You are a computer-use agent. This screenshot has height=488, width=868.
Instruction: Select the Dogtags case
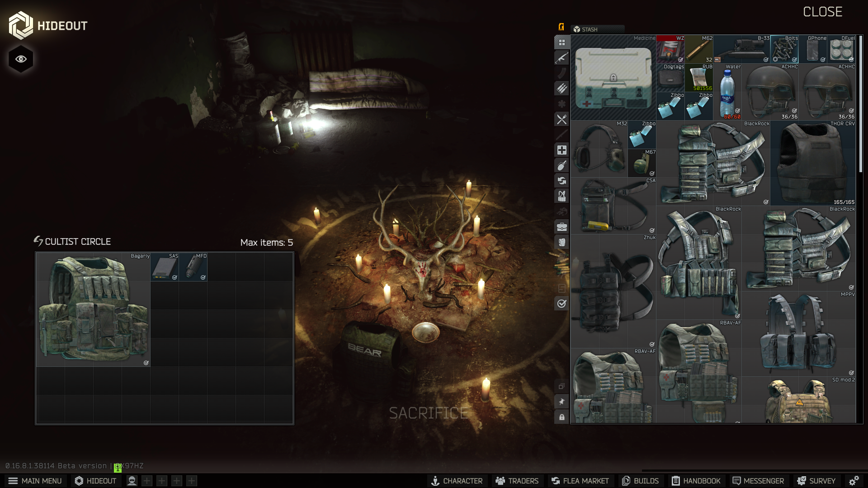pos(670,78)
